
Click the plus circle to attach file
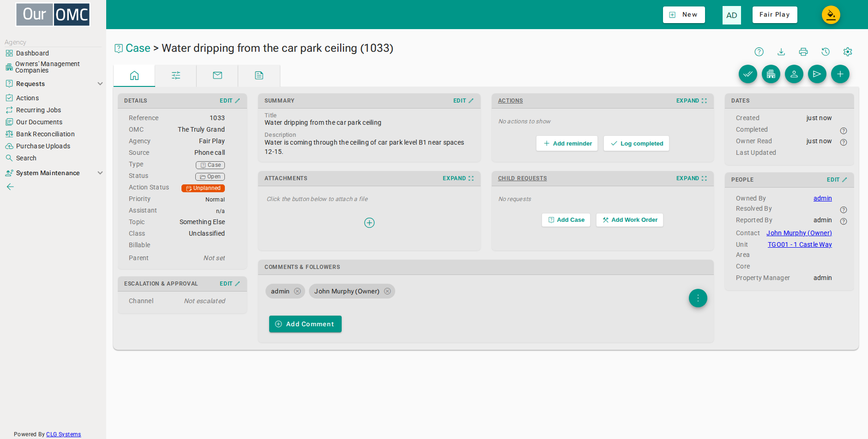pyautogui.click(x=369, y=223)
